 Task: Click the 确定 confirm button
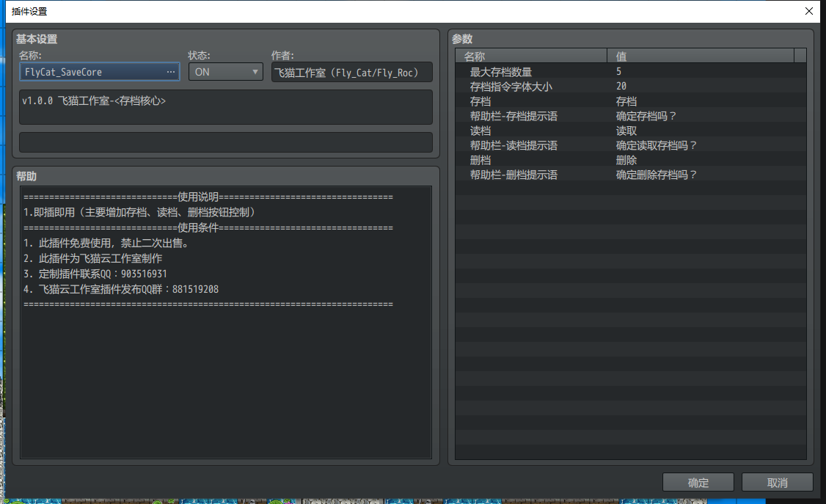(x=698, y=483)
